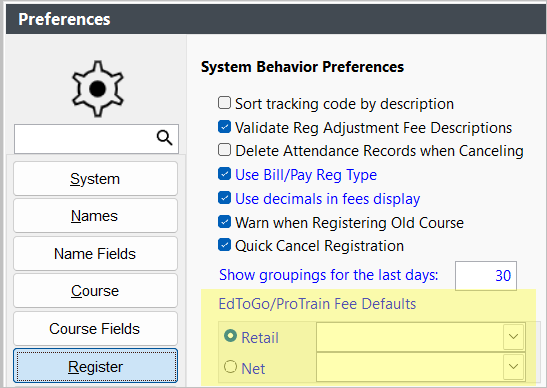Open the Names preferences section
Viewport: 547px width, 388px height.
click(95, 216)
